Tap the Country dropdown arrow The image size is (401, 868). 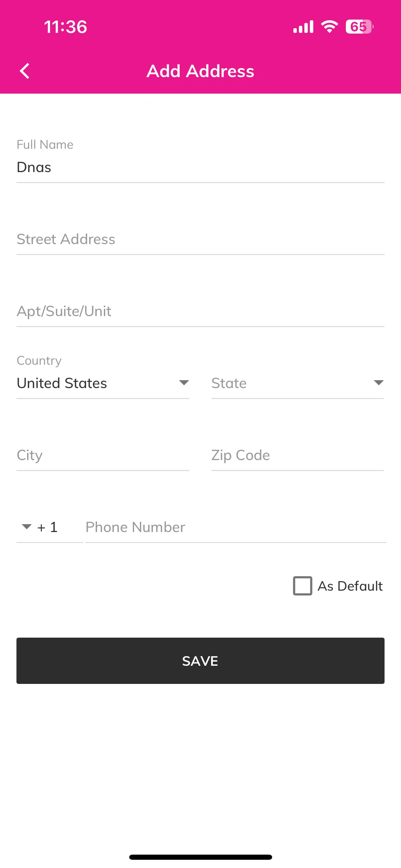184,383
